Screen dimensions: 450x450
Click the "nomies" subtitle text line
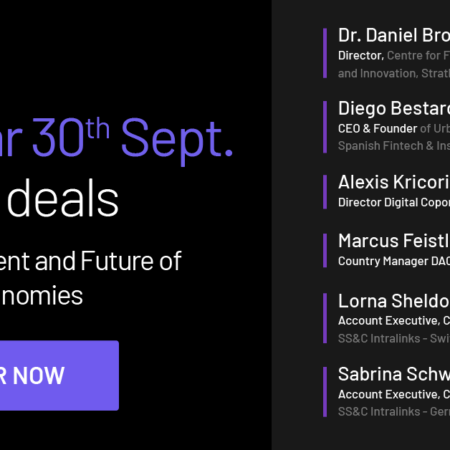pos(42,296)
